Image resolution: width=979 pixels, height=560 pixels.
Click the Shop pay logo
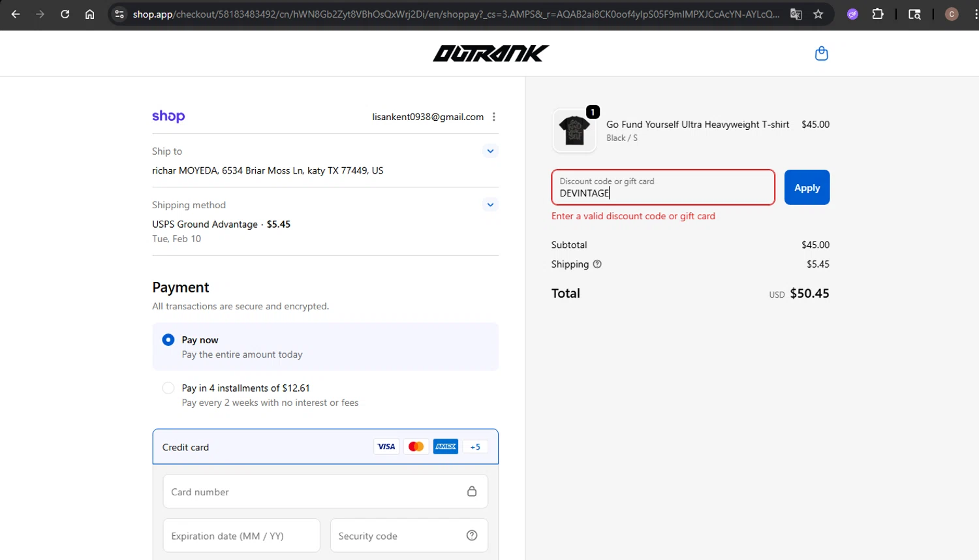168,116
